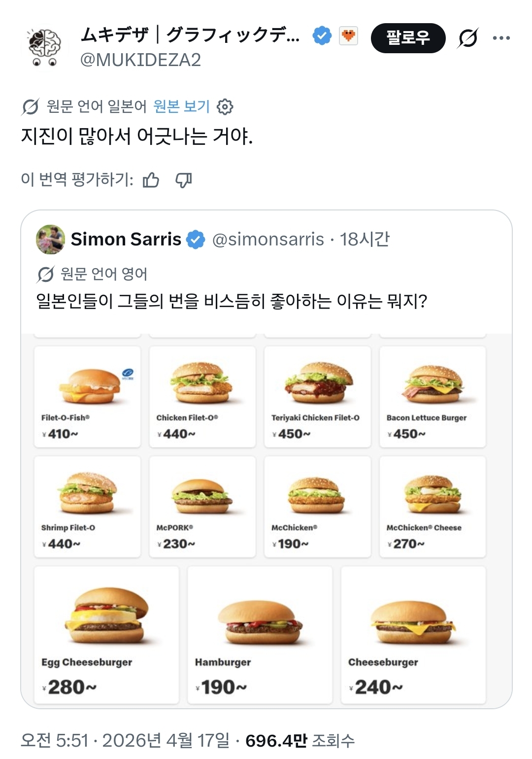
Task: Click the Egg Cheeseburger picture
Action: [x=106, y=616]
